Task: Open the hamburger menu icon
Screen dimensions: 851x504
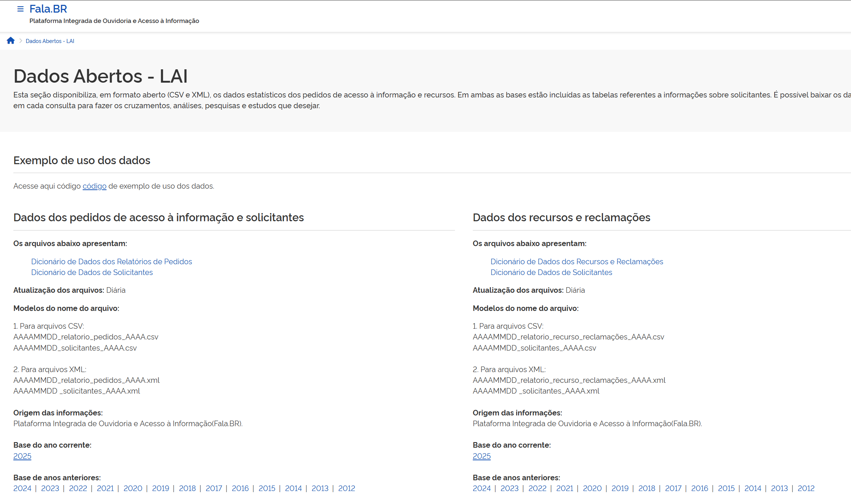Action: point(20,9)
